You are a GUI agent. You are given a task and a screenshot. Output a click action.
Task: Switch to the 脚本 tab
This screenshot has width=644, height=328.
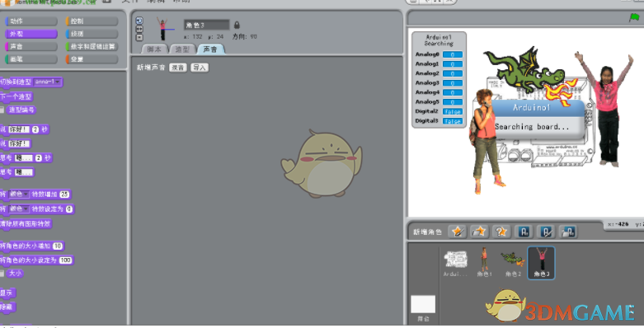click(154, 49)
